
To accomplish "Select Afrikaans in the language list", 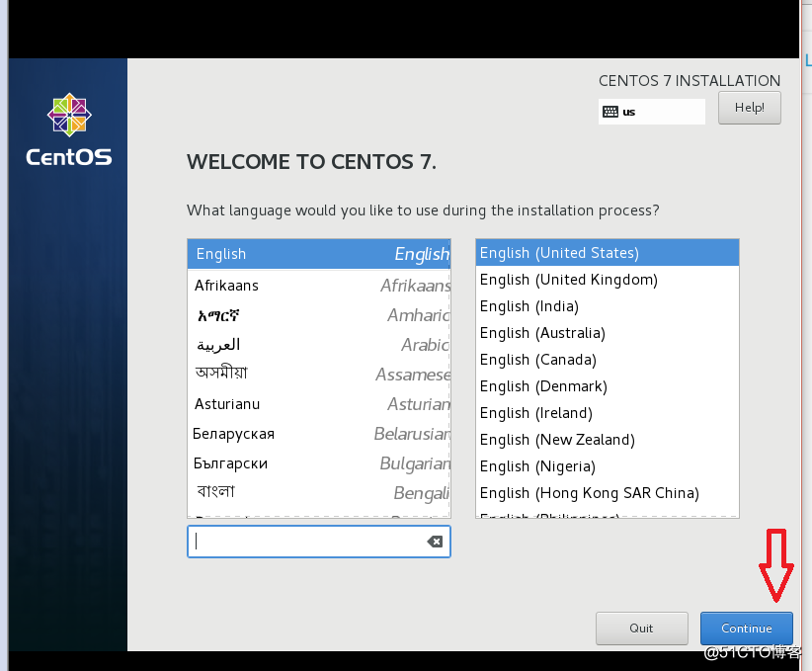I will [x=319, y=285].
